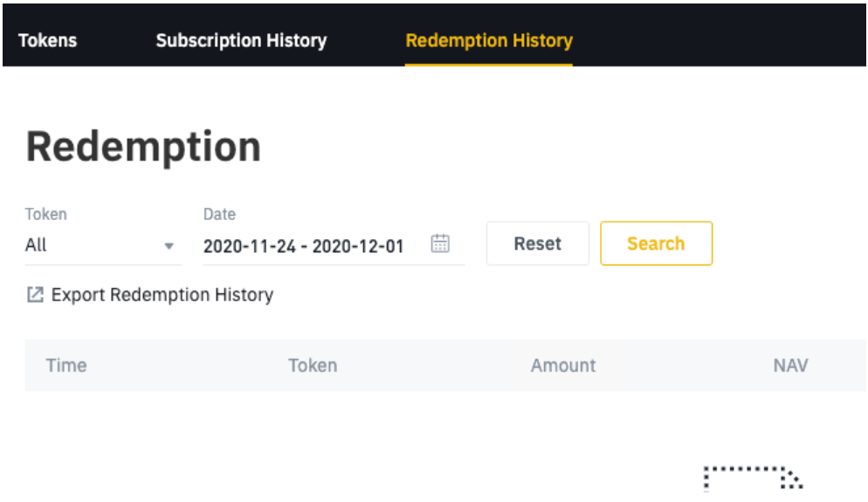Click the date range input field
868x502 pixels.
(334, 245)
